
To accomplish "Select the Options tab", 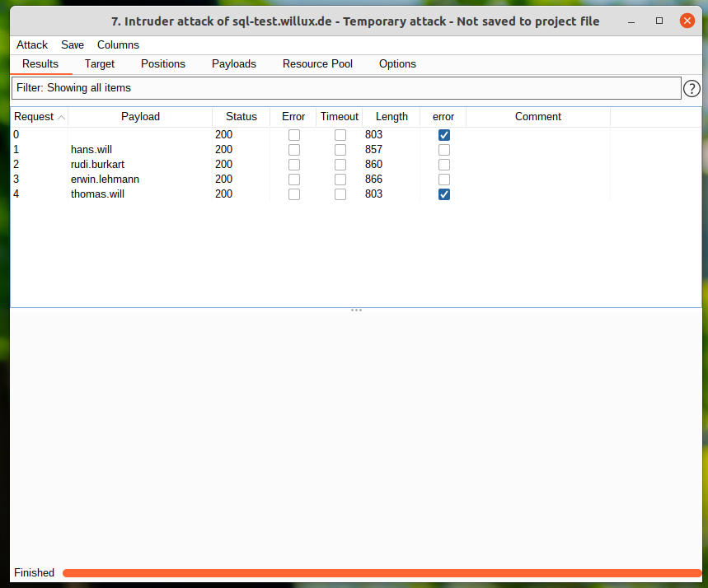I will (x=397, y=63).
